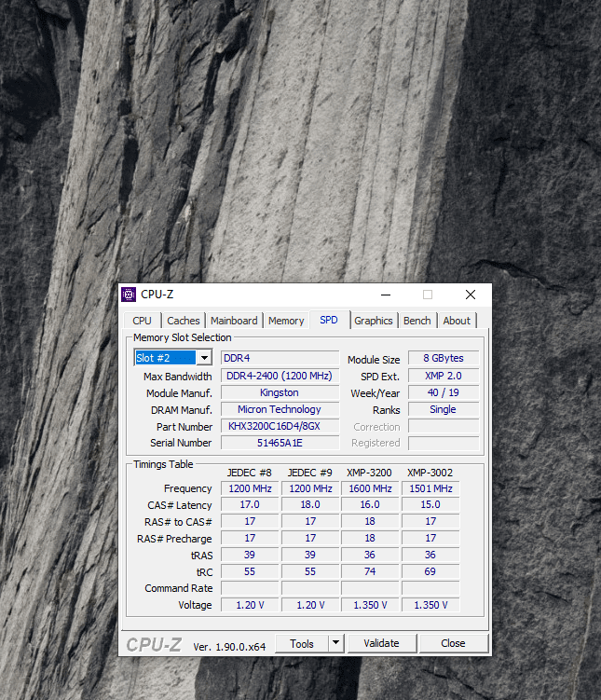
Task: Expand the Slot #2 dropdown arrow
Action: tap(204, 358)
